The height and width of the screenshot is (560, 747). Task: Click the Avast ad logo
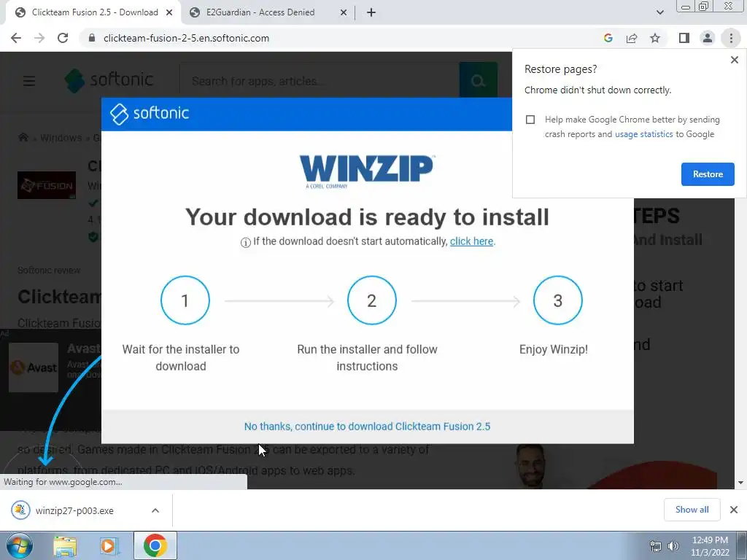pos(34,367)
